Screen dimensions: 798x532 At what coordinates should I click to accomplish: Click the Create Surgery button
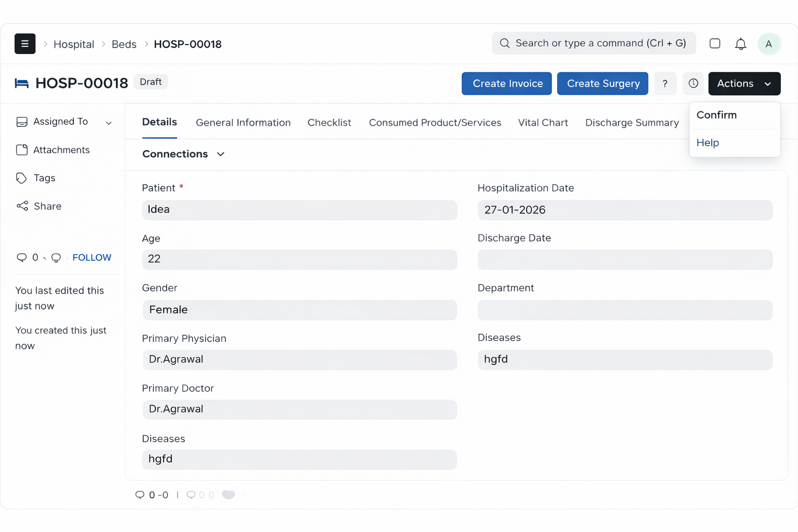click(x=603, y=84)
